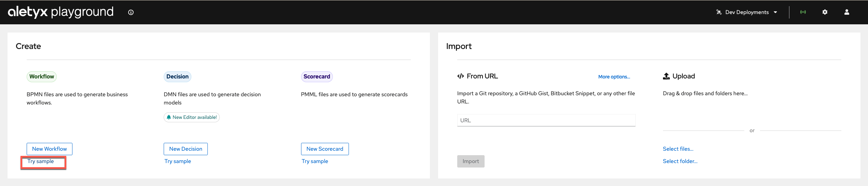Screen dimensions: 868x186
Task: Try sample under Workflow
Action: click(41, 161)
